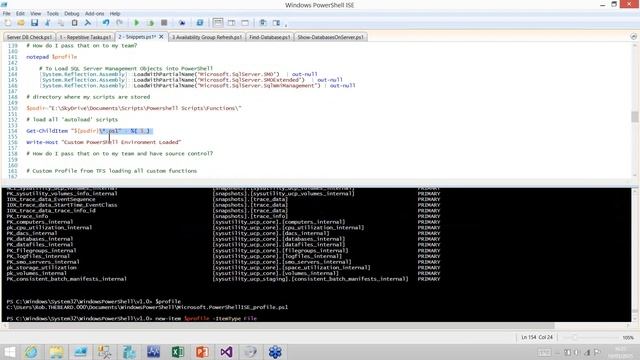Screen dimensions: 640x360
Task: Click the Copy icon in the toolbar
Action: point(61,23)
